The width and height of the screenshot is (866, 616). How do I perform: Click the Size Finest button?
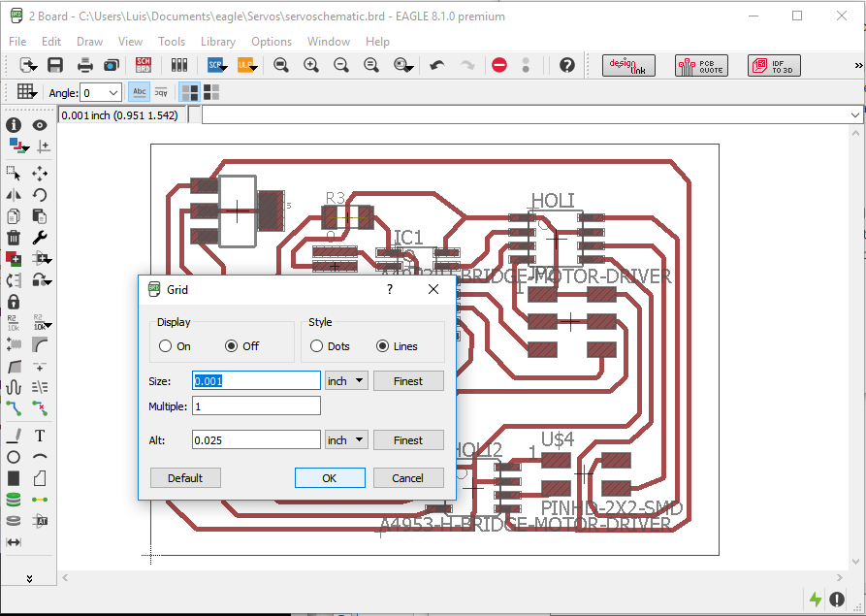[408, 381]
